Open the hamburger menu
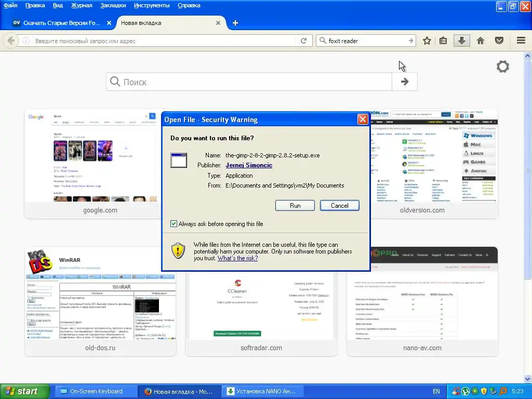Image resolution: width=532 pixels, height=399 pixels. [x=521, y=41]
